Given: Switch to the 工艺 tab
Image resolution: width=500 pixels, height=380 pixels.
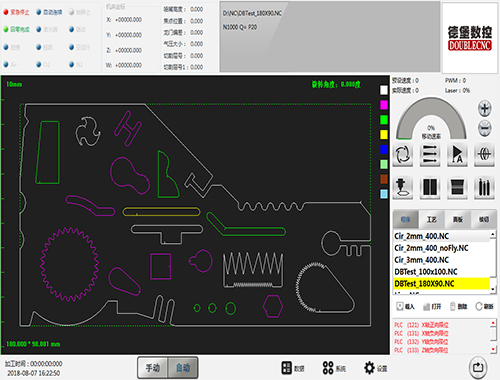Looking at the screenshot, I should (x=432, y=219).
